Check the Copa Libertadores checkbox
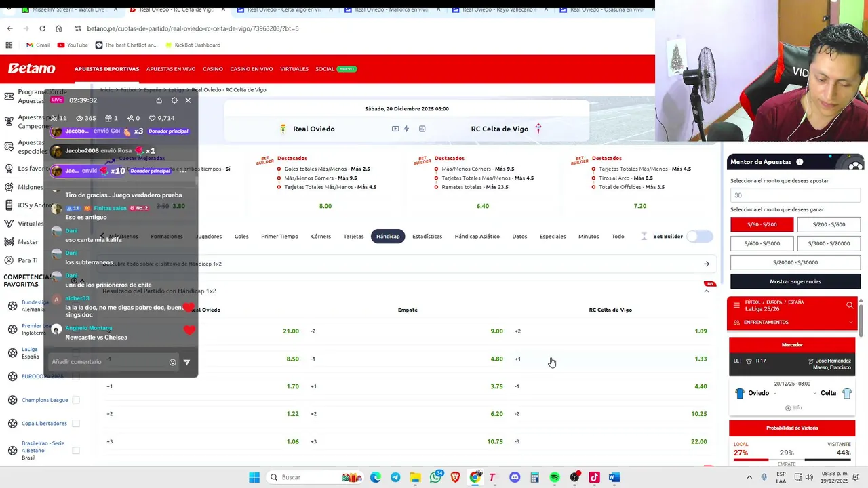This screenshot has width=868, height=488. pos(76,424)
